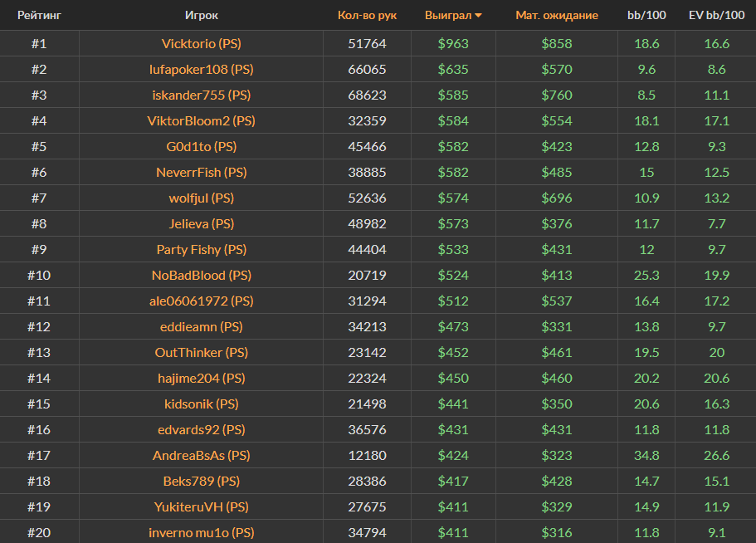Sort by Мат. ожидание column header

click(x=556, y=15)
